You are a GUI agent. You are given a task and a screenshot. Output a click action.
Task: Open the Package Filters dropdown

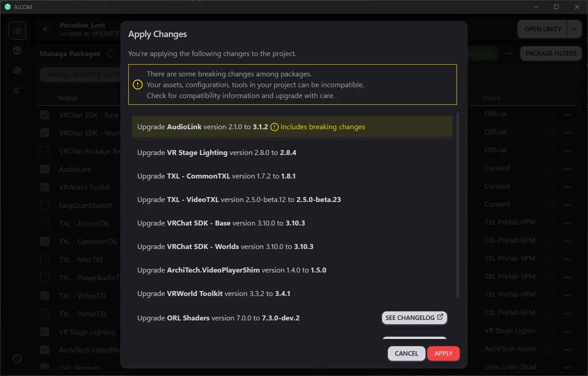(x=551, y=53)
